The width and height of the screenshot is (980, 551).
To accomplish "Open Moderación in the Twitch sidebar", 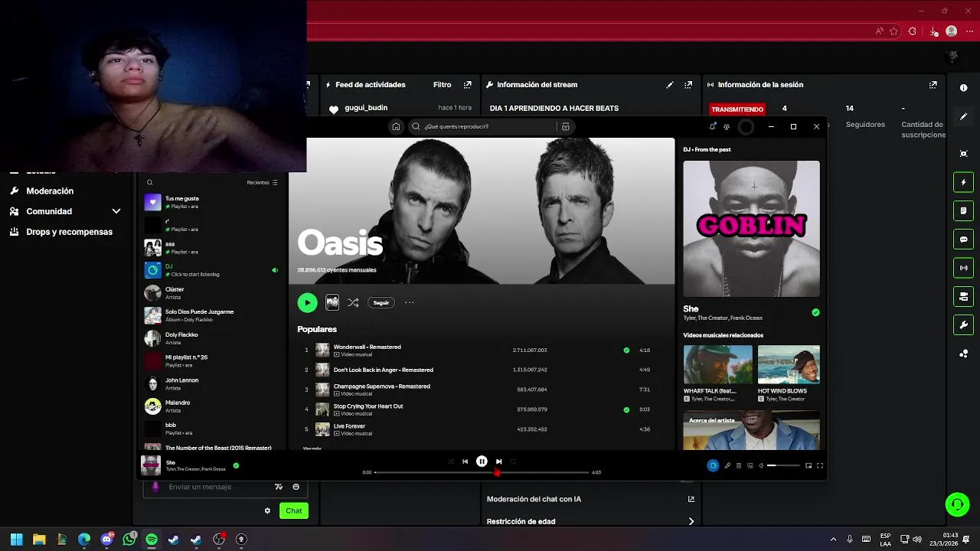I will pyautogui.click(x=50, y=191).
